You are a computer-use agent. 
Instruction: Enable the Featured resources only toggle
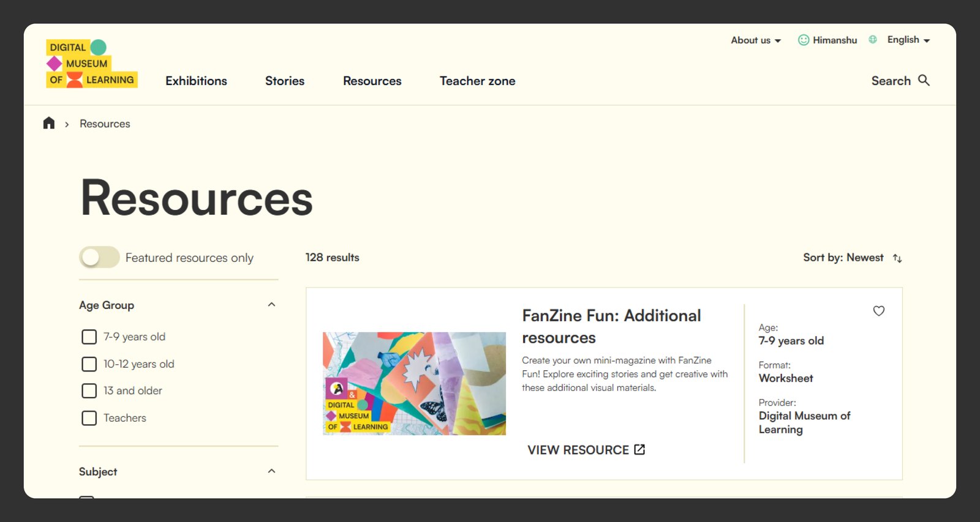click(x=99, y=258)
